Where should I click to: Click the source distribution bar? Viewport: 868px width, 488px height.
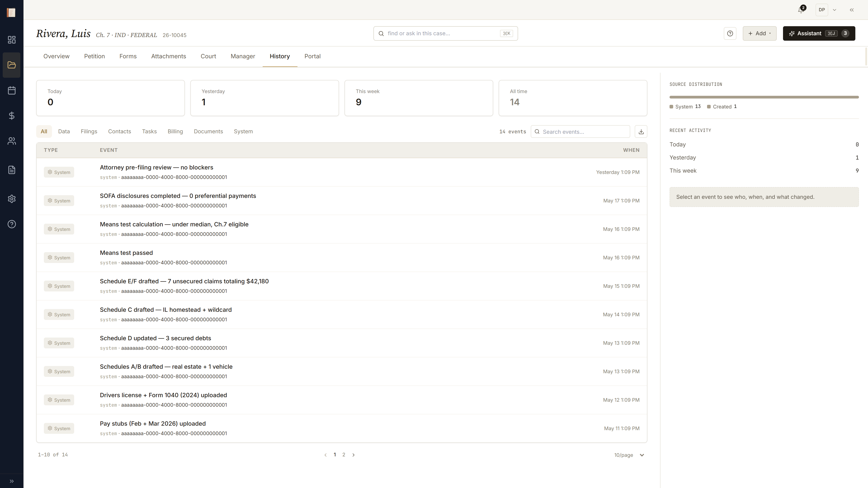pos(764,97)
